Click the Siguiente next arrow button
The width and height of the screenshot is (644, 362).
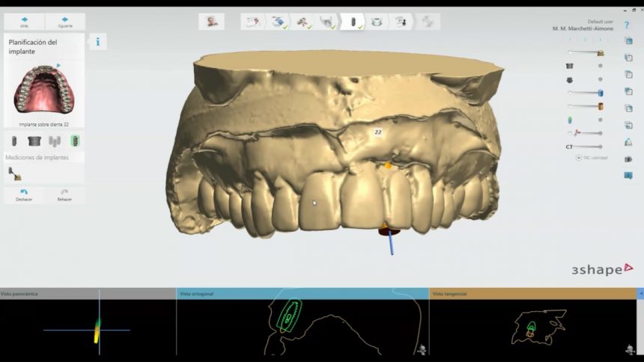(64, 22)
